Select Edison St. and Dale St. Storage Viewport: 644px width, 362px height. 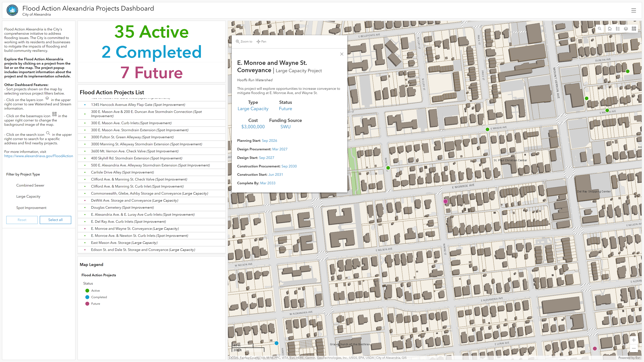click(x=151, y=250)
